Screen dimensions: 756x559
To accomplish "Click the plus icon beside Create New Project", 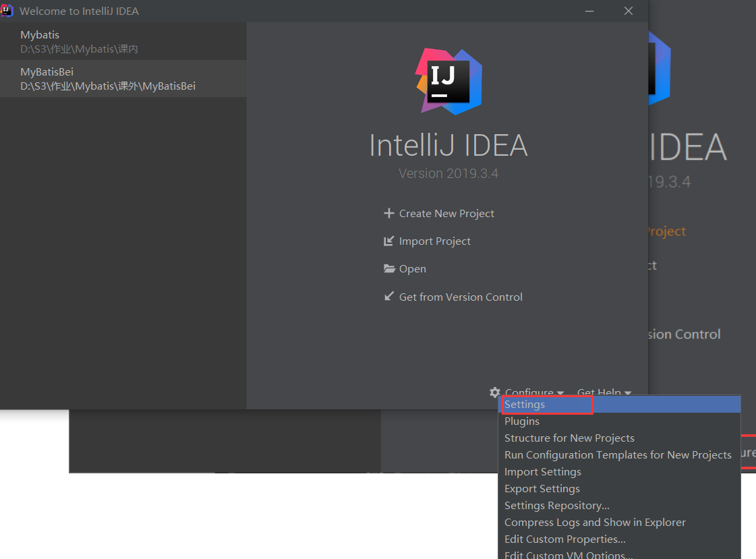I will pyautogui.click(x=388, y=213).
